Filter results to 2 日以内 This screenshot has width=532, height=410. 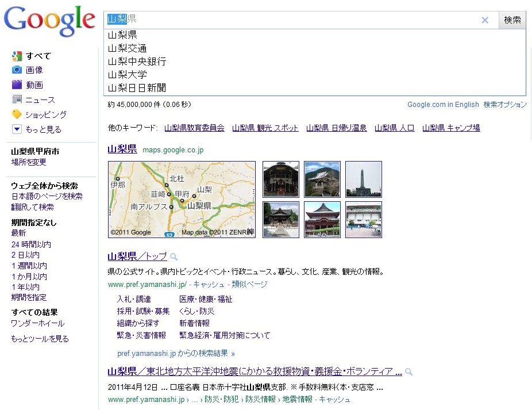(25, 255)
